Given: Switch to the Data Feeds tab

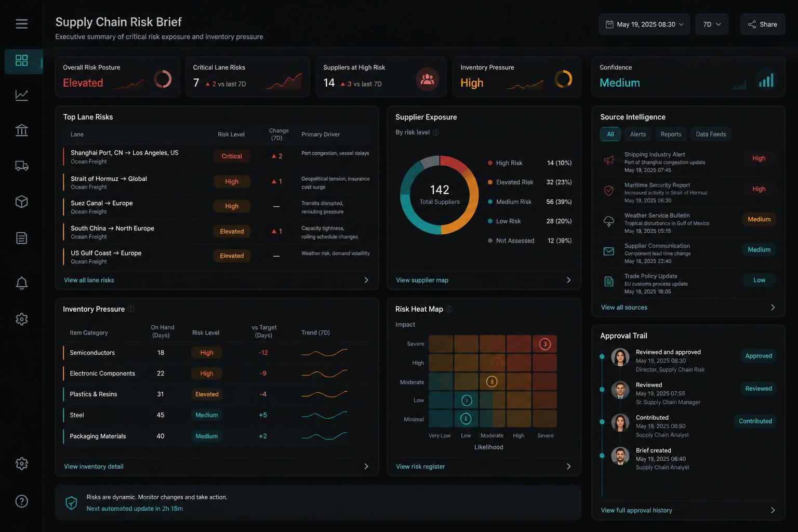Looking at the screenshot, I should [x=711, y=134].
